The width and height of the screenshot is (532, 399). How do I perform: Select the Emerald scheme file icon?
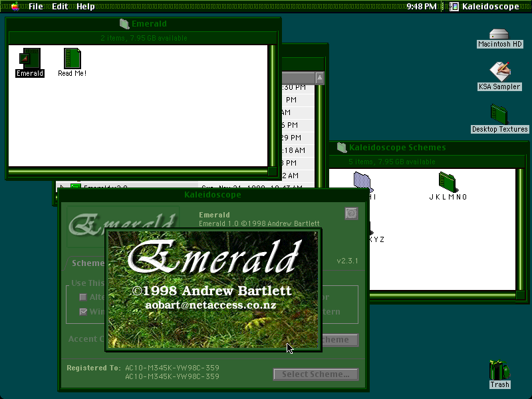[30, 58]
